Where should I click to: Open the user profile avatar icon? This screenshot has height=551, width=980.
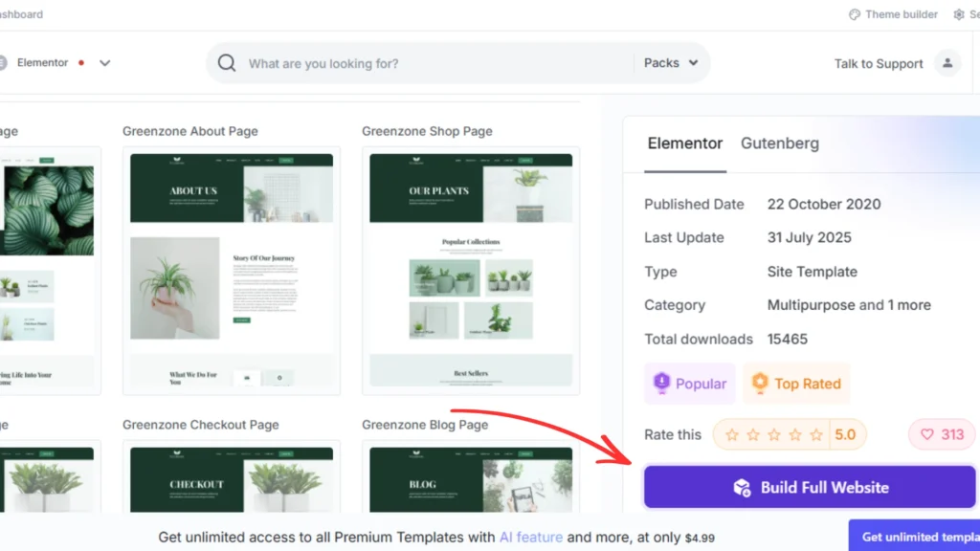(947, 63)
